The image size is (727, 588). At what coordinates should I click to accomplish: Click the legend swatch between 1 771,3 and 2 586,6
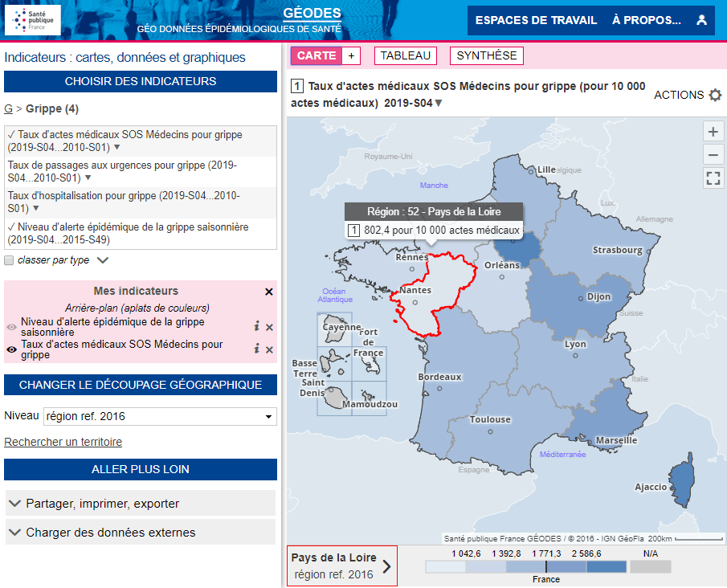(x=566, y=566)
